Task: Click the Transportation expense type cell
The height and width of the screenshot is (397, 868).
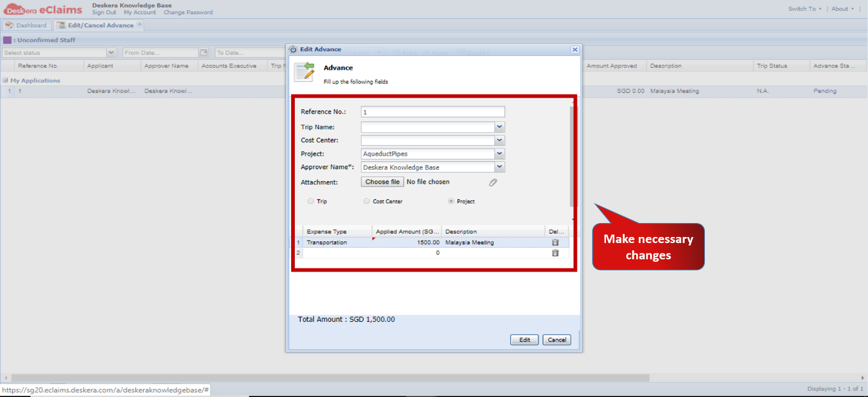Action: [x=337, y=242]
